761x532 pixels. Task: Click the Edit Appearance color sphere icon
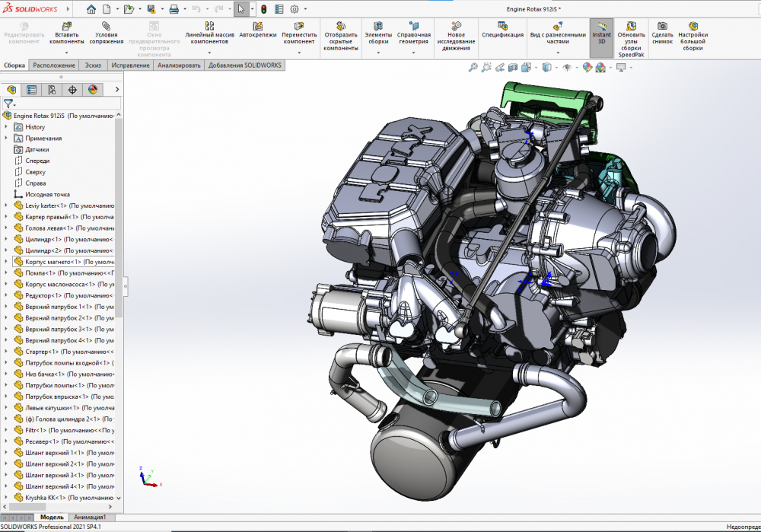coord(587,68)
